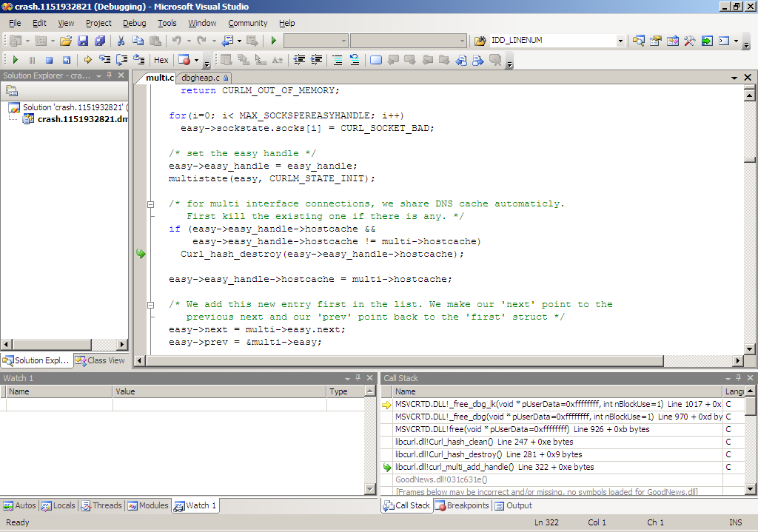Viewport: 758px width, 532px height.
Task: Click the Solution Explorer Properties icon
Action: coord(12,91)
